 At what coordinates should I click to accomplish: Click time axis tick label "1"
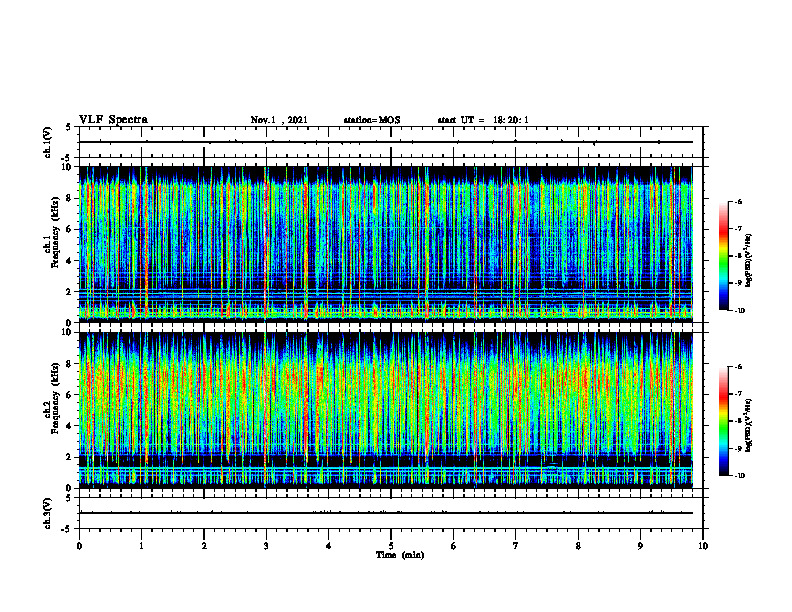141,546
